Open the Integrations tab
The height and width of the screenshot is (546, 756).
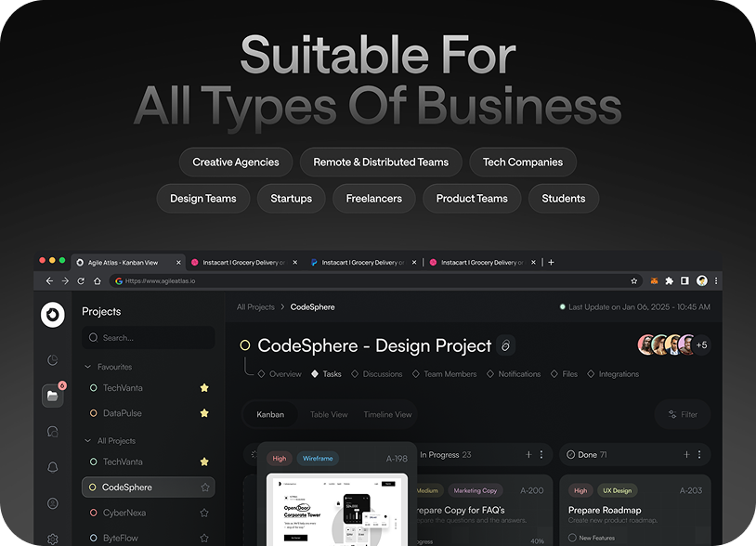point(613,374)
